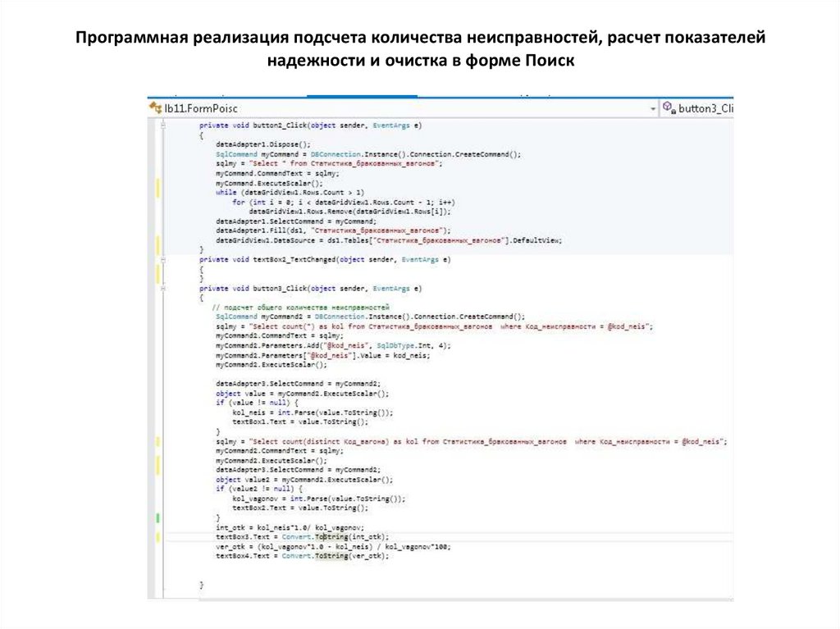Screen dimensions: 840x629
Task: Click the 'if (value != null)' line
Action: (257, 403)
